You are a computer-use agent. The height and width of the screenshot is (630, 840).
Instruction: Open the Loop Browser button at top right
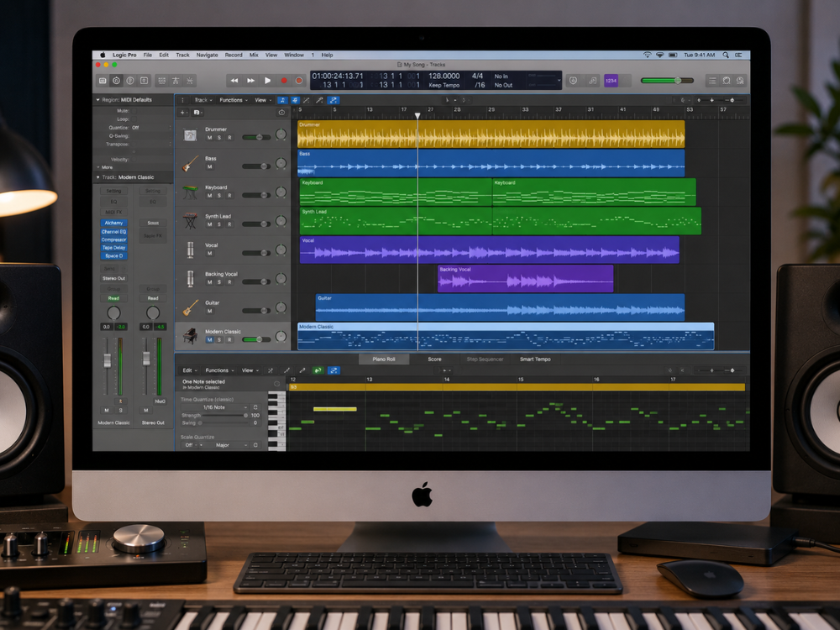740,81
